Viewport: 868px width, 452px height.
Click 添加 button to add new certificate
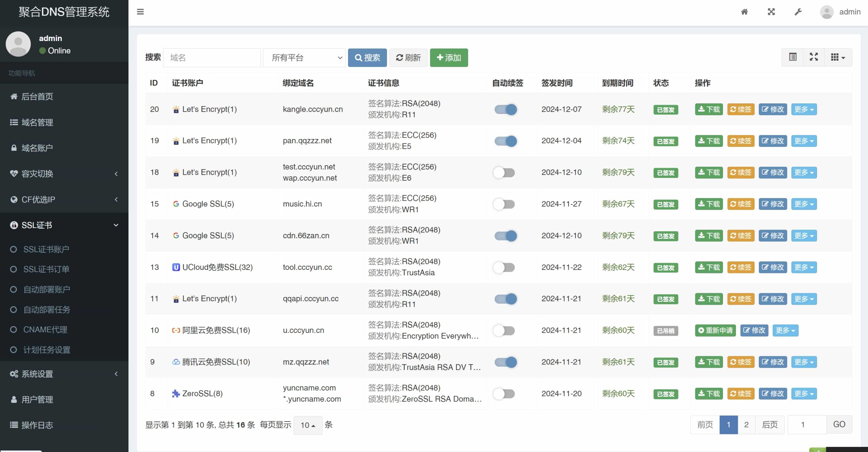tap(449, 57)
